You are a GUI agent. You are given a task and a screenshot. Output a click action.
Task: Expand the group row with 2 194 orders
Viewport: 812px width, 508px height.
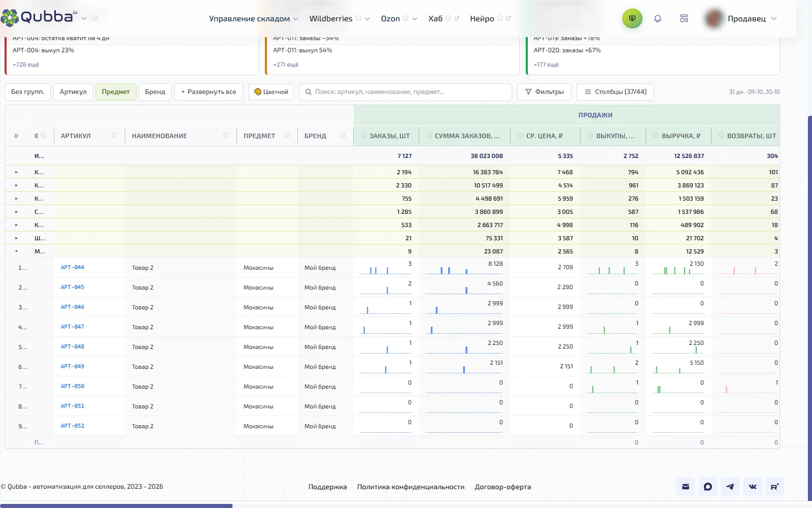[x=16, y=172]
